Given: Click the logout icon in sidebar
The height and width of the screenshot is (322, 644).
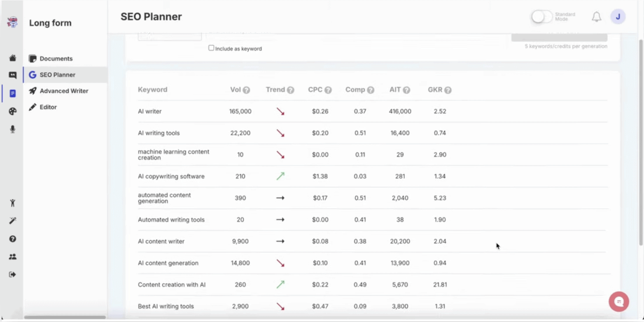Looking at the screenshot, I should point(13,275).
